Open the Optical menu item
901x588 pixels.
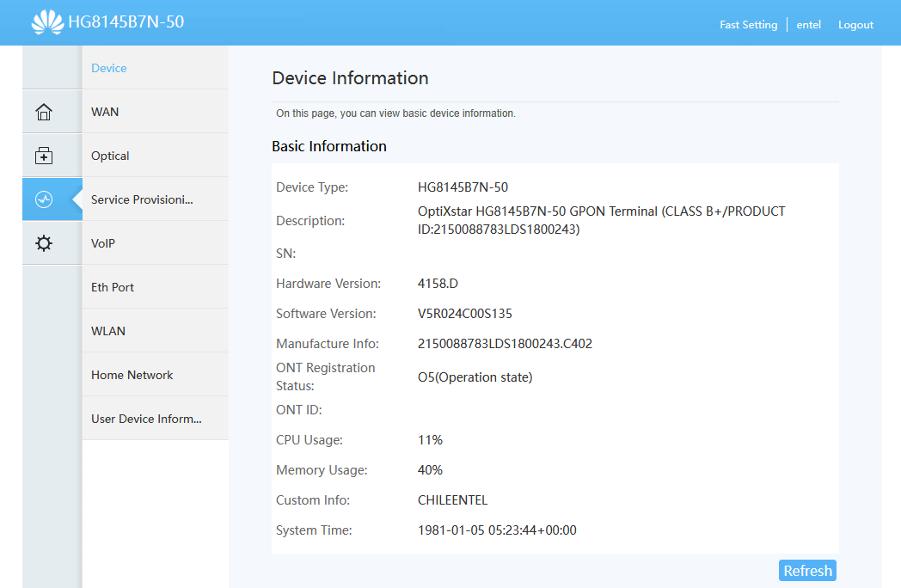(x=155, y=156)
